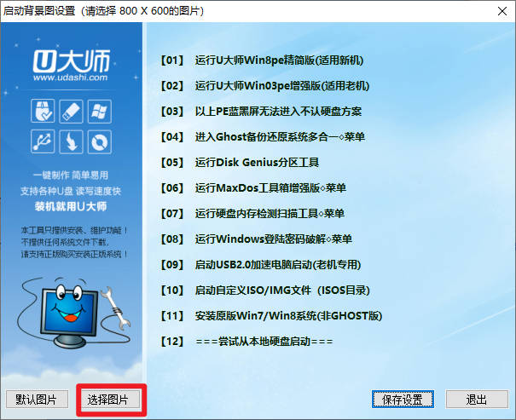Click the mouse with checkmark icon
Image resolution: width=516 pixels, height=420 pixels.
43,111
